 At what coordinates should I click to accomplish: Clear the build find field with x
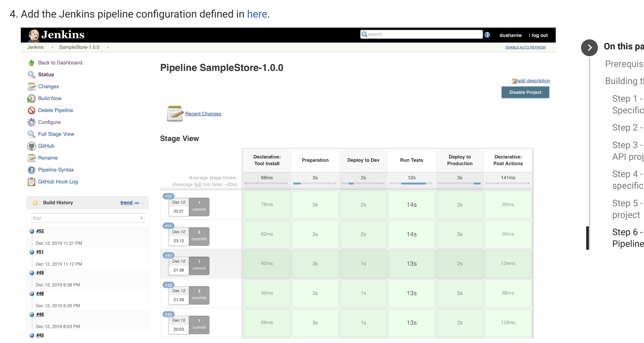(141, 218)
